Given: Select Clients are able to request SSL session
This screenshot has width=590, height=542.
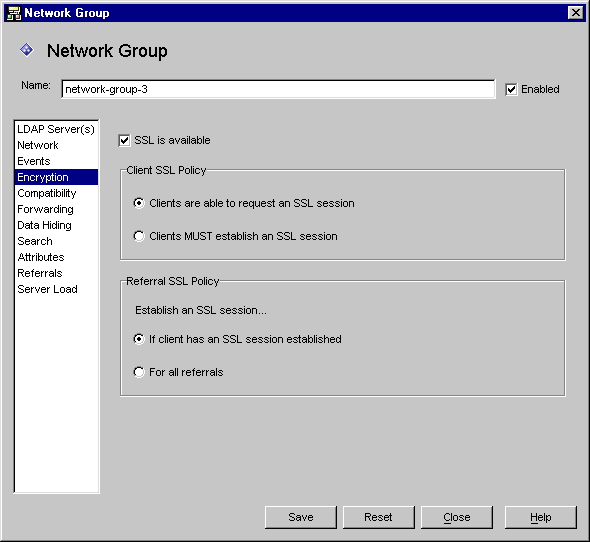Looking at the screenshot, I should tap(139, 203).
